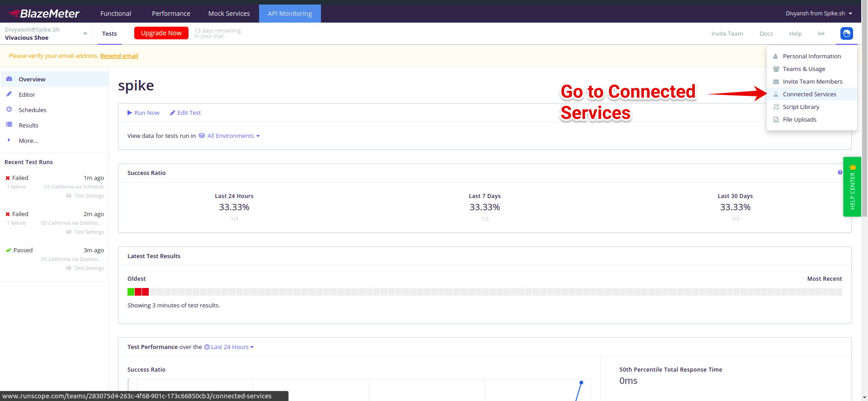Image resolution: width=868 pixels, height=401 pixels.
Task: Open the Help Center side tab
Action: pyautogui.click(x=852, y=187)
